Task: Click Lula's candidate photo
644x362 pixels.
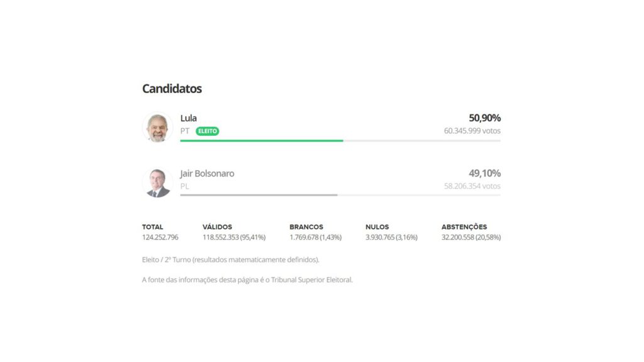Action: (x=157, y=128)
